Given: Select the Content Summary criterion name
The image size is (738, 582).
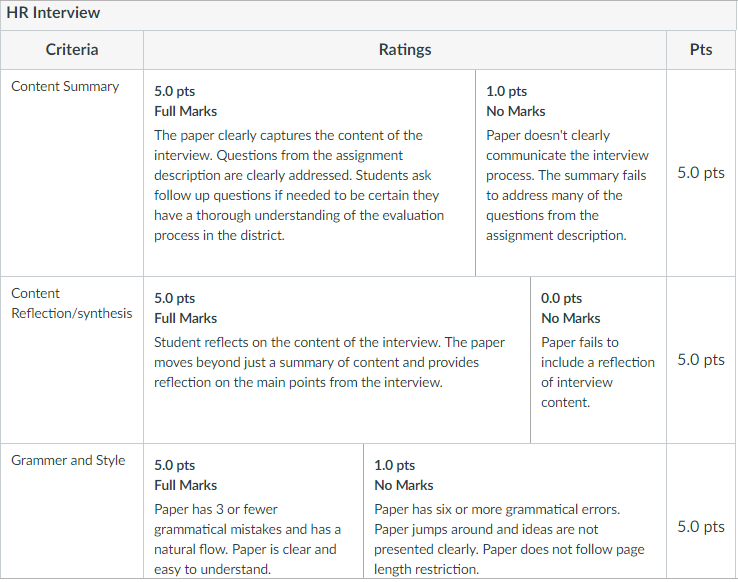Looking at the screenshot, I should pos(65,86).
